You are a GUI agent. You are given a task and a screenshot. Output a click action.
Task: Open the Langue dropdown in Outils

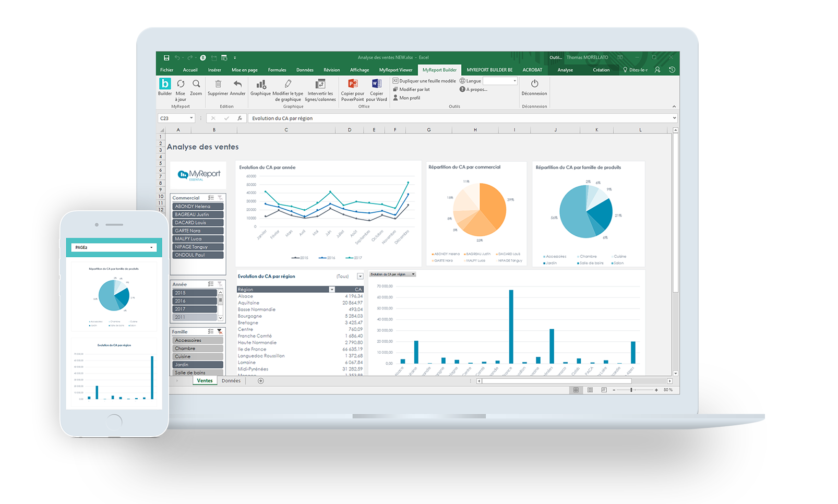[514, 81]
